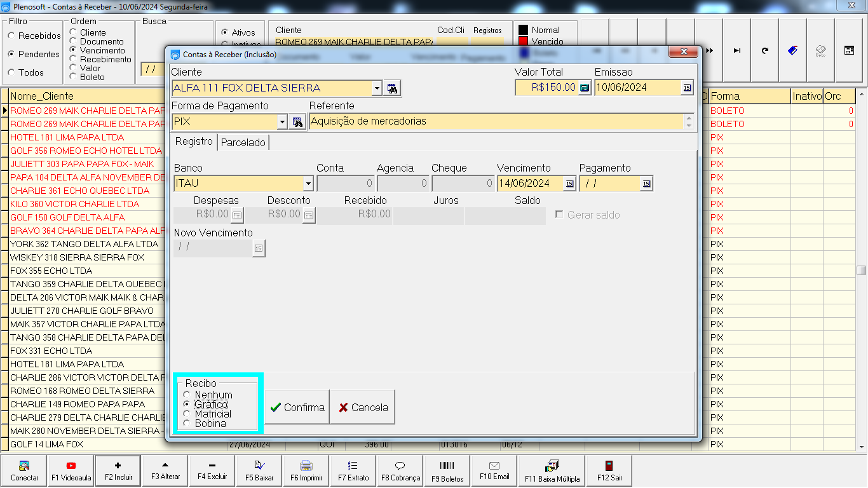Screen dimensions: 868x488
Task: Confirm the entry with Confirma
Action: click(x=297, y=407)
